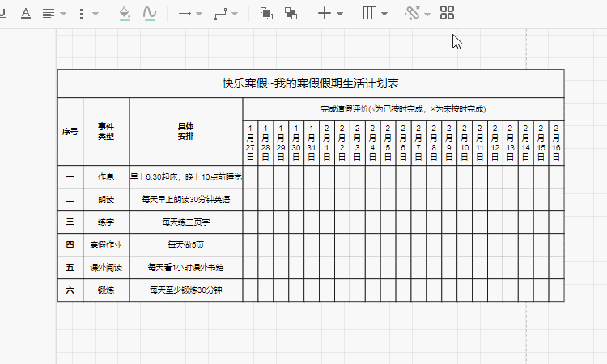This screenshot has width=607, height=364.
Task: Select the '2月10日' date cell
Action: point(465,142)
